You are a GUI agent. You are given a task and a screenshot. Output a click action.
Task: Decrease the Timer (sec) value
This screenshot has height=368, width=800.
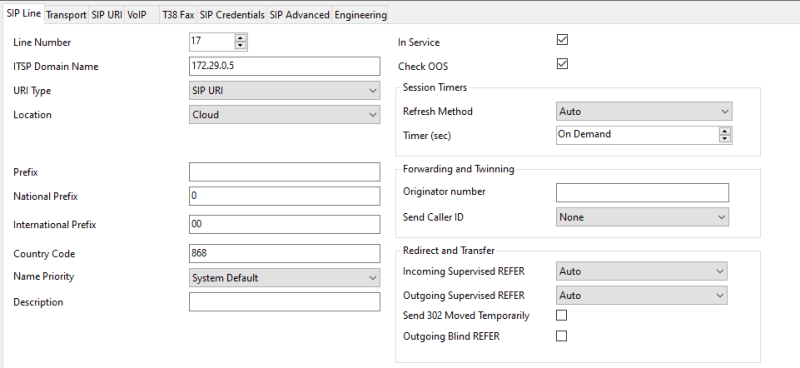tap(725, 138)
